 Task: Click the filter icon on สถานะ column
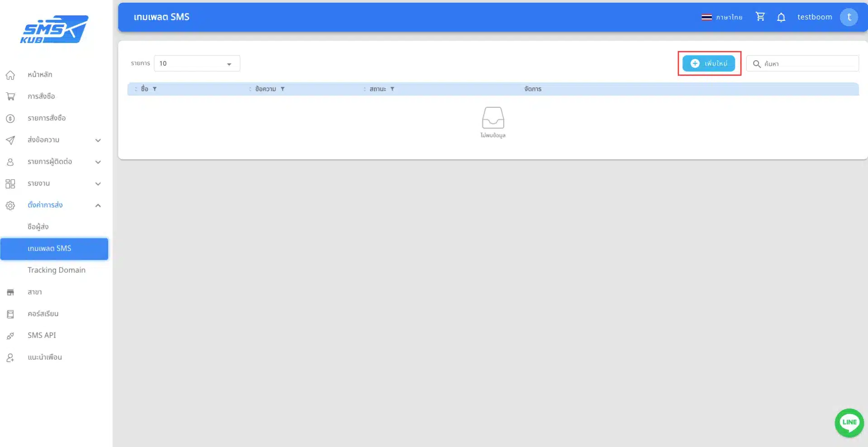pos(392,89)
